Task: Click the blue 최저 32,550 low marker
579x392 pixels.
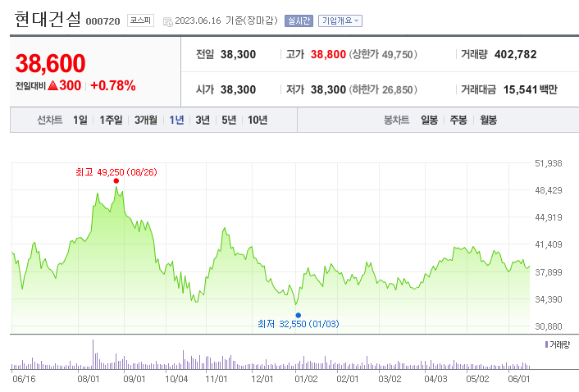Action: 299,315
